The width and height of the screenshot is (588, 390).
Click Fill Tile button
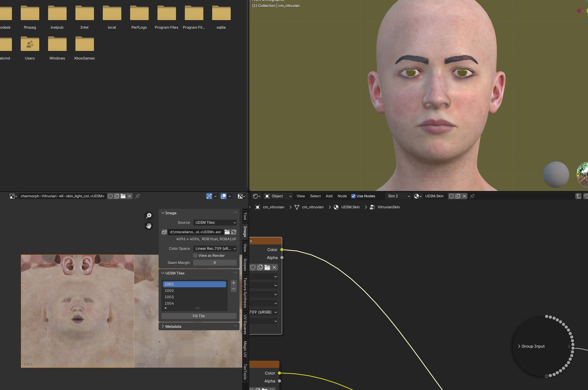tap(199, 316)
